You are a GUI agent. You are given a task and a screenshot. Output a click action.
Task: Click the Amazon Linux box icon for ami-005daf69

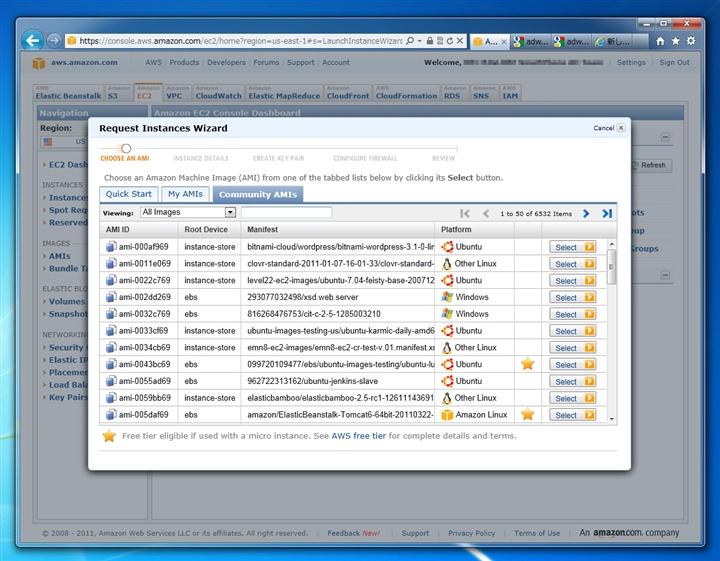(447, 415)
